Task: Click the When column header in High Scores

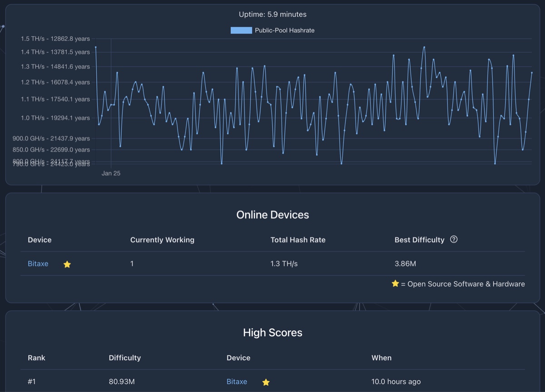Action: click(381, 358)
